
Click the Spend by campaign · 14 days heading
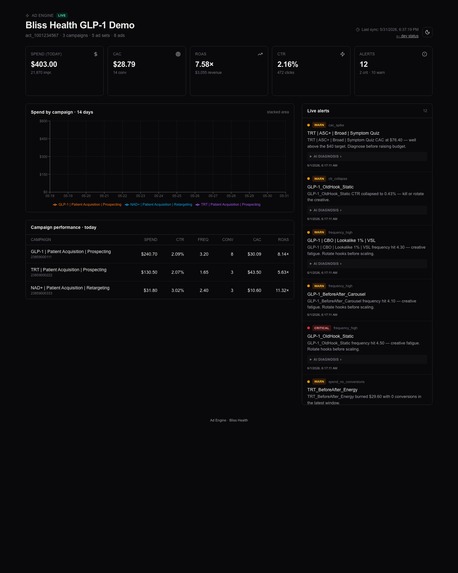click(x=62, y=112)
